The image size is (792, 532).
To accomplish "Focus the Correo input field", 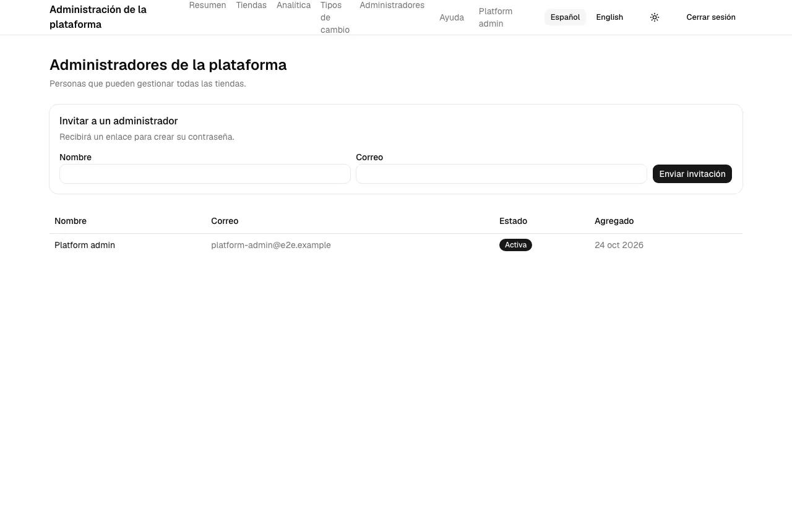I will (501, 174).
